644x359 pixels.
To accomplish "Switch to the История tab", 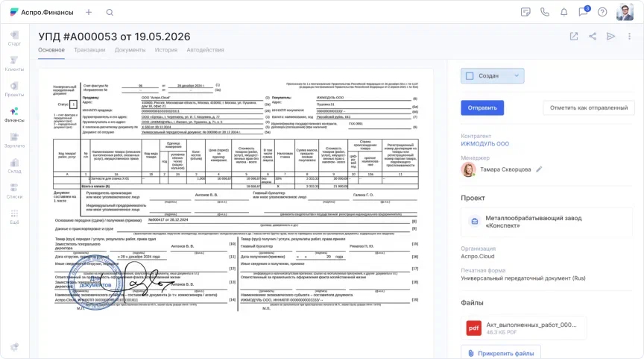I will (x=166, y=50).
